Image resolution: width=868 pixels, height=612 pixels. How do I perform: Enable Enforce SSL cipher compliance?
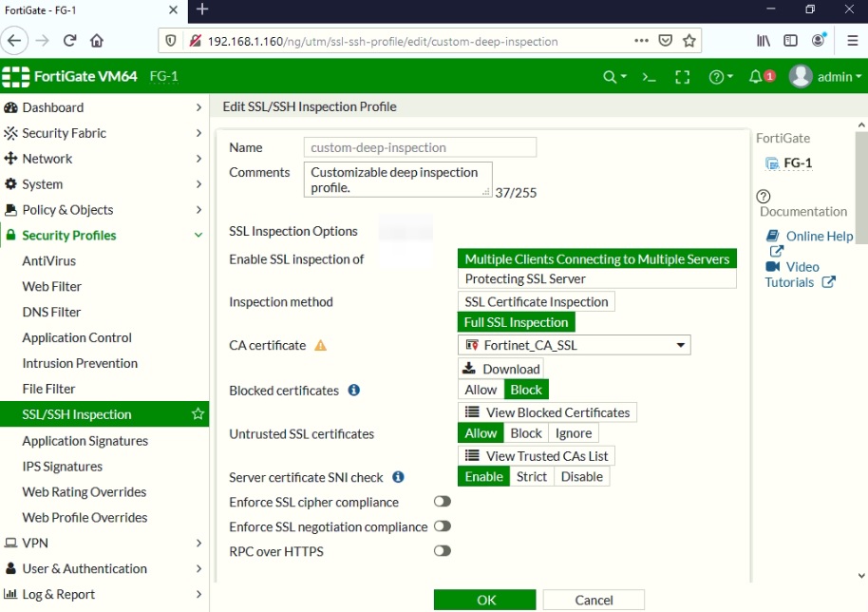click(x=441, y=502)
